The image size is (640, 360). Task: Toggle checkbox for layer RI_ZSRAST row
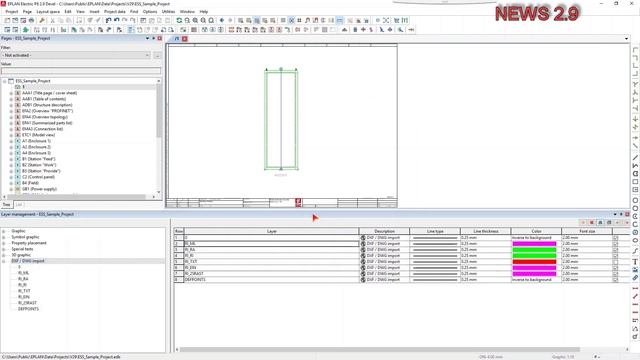pyautogui.click(x=616, y=273)
